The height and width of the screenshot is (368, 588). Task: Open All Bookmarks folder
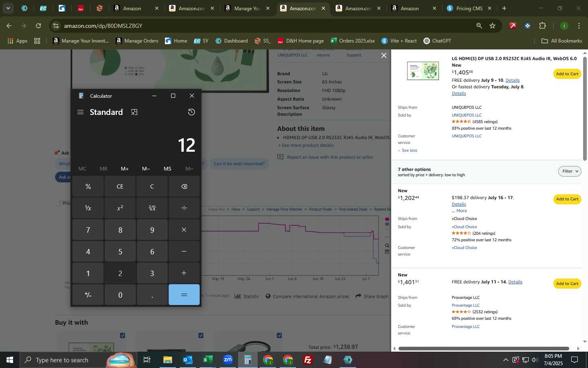tap(561, 41)
